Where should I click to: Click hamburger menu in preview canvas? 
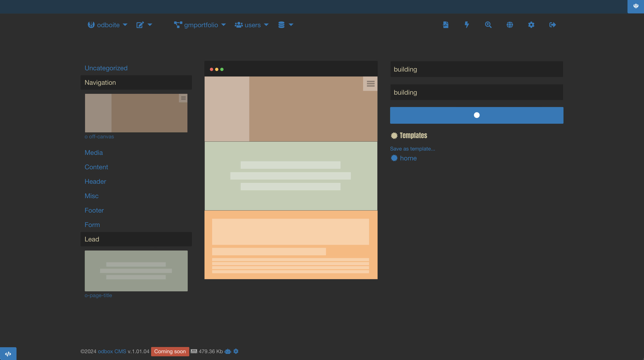[x=371, y=84]
